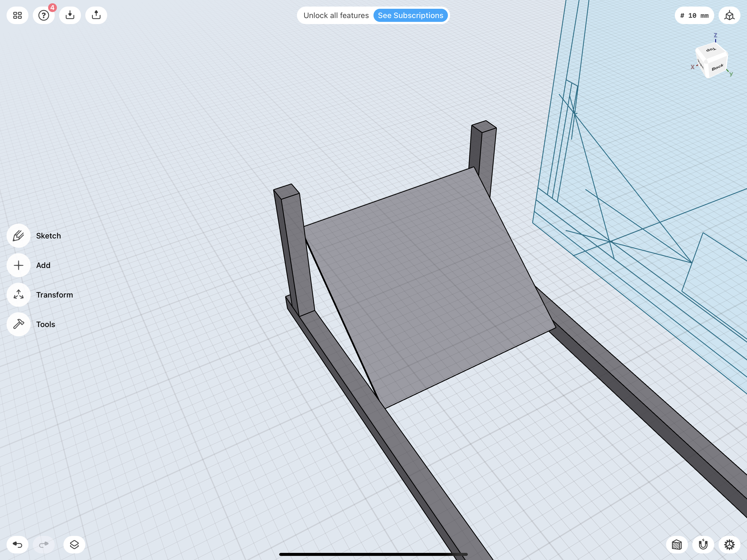Select the Back face of view cube
747x560 pixels.
click(717, 68)
